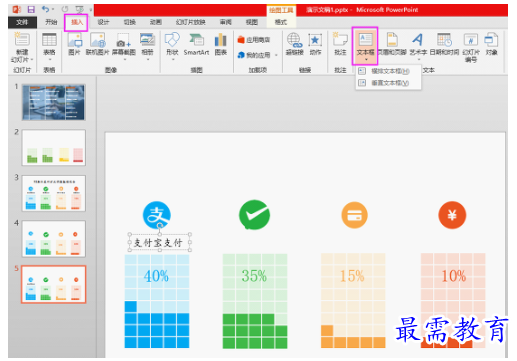Select slide 4 thumbnail
Image resolution: width=517 pixels, height=361 pixels.
54,239
